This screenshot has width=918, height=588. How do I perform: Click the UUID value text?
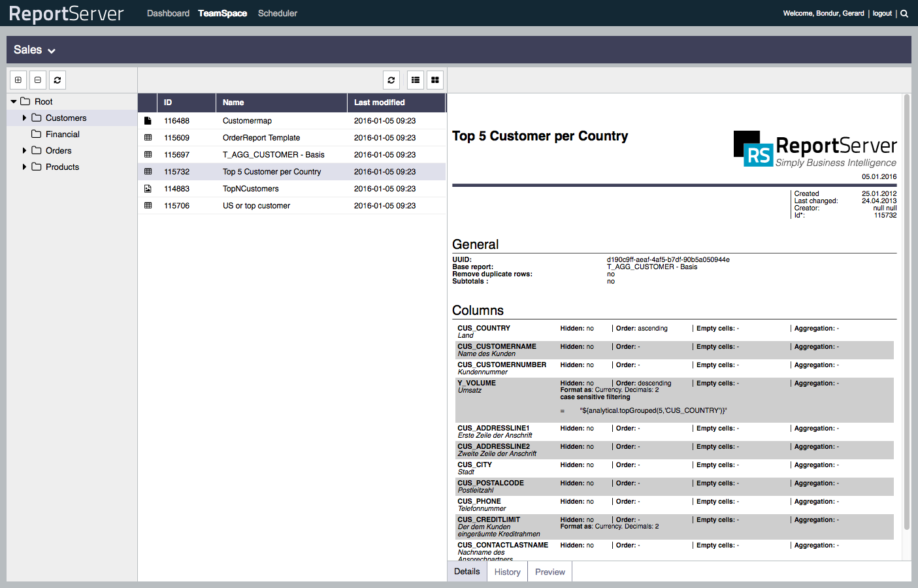click(x=668, y=259)
